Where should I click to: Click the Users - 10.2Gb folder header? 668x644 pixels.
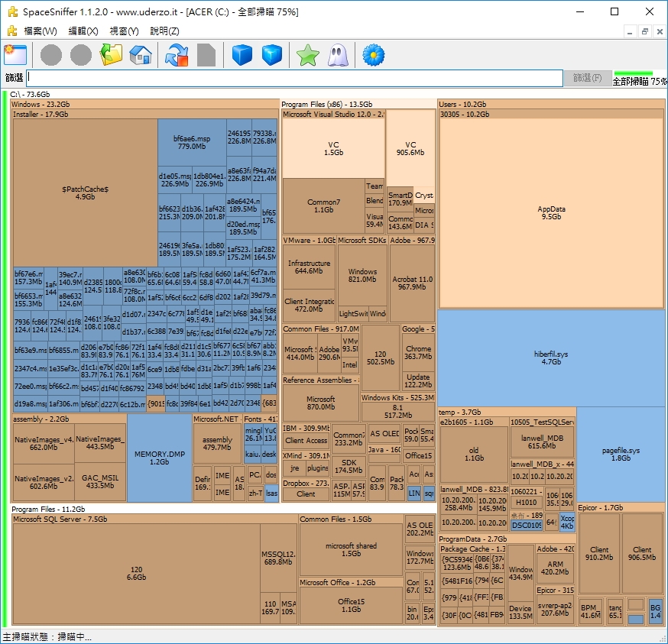(551, 105)
